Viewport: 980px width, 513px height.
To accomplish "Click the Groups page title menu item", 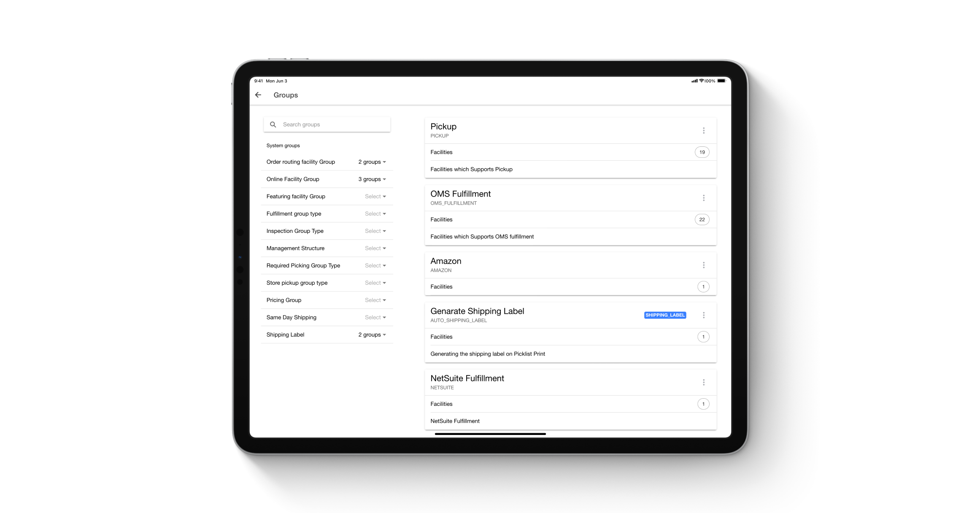I will [x=286, y=94].
